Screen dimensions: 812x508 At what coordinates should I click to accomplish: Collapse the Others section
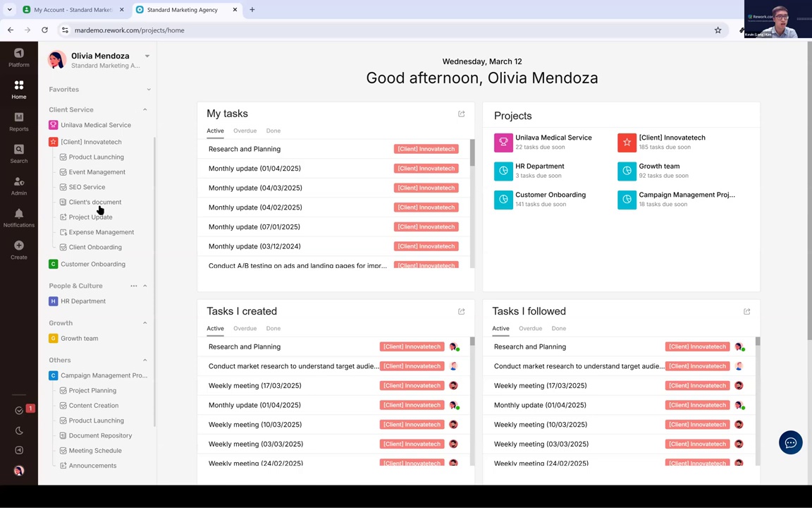point(145,361)
